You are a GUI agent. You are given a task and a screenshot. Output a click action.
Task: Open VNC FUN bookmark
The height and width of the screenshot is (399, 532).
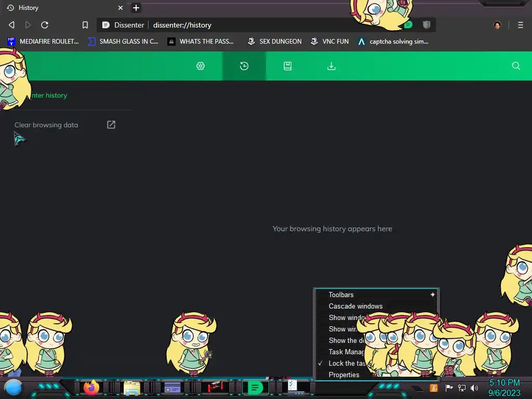coord(330,42)
